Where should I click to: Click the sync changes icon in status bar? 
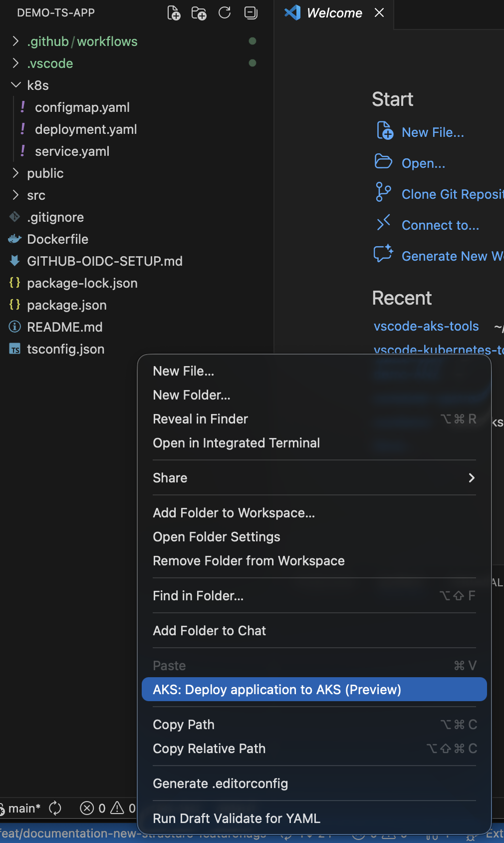pyautogui.click(x=55, y=808)
